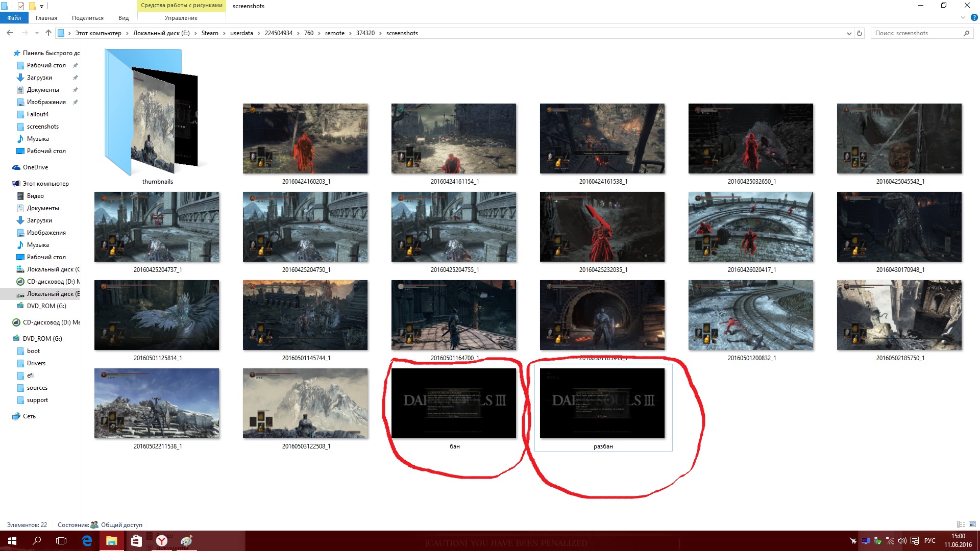Click Этот компьютер breadcrumb segment

(99, 33)
